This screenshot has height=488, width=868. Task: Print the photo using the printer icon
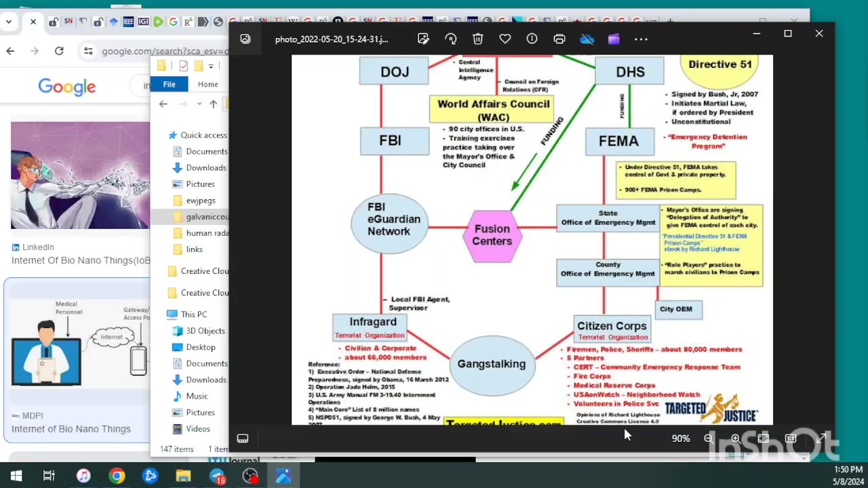(x=559, y=39)
